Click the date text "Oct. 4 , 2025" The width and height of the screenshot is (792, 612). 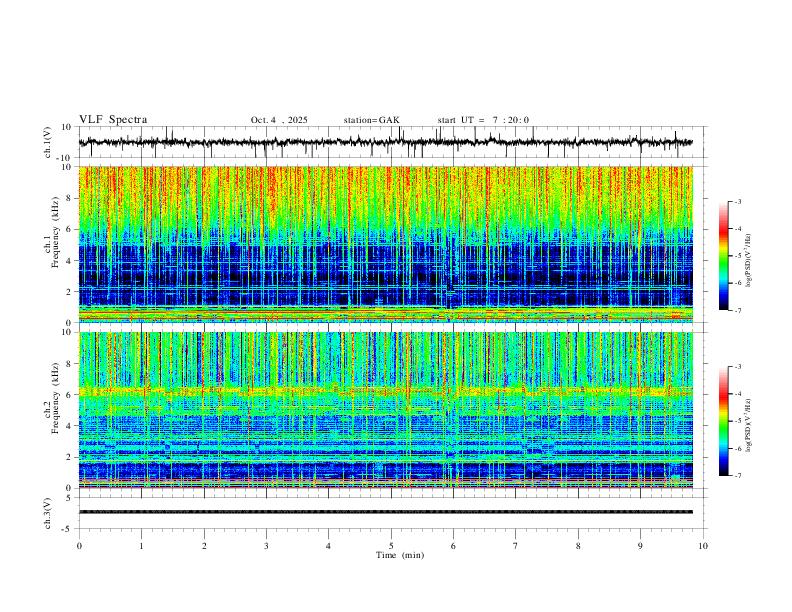tap(279, 120)
